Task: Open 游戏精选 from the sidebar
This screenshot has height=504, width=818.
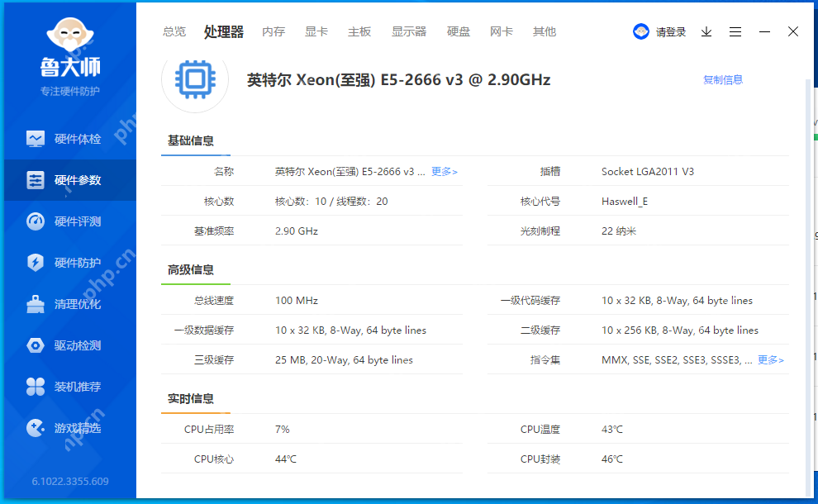Action: click(69, 427)
